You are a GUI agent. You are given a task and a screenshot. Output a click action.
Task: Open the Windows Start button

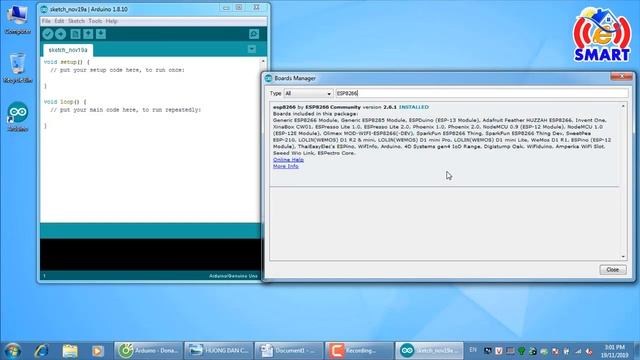[x=13, y=351]
